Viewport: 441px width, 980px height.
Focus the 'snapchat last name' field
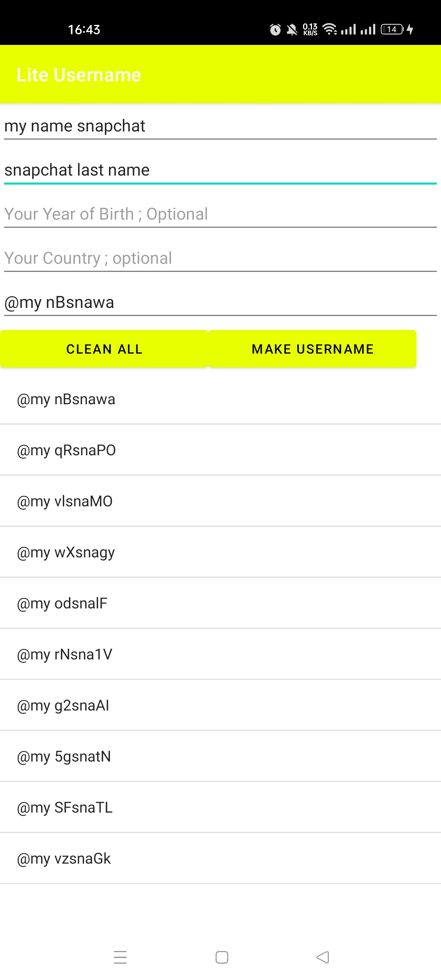[220, 170]
